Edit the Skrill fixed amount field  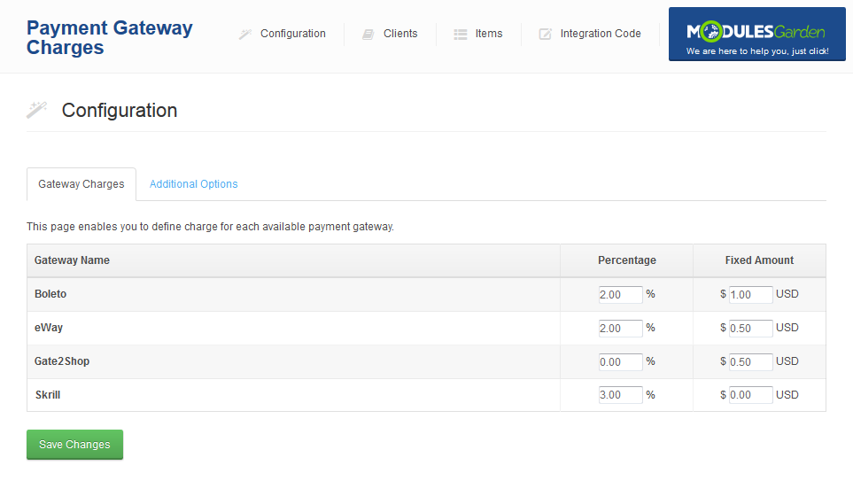point(750,394)
